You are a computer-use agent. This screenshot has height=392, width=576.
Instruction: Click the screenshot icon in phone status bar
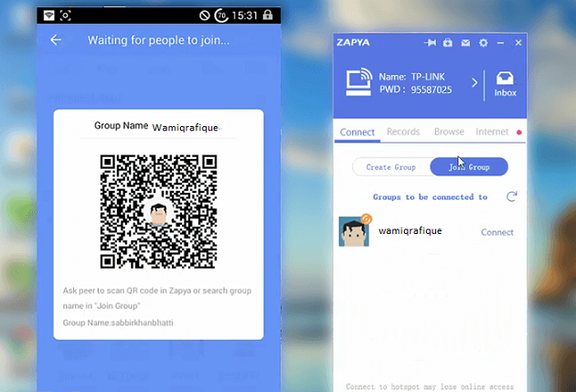tap(66, 16)
